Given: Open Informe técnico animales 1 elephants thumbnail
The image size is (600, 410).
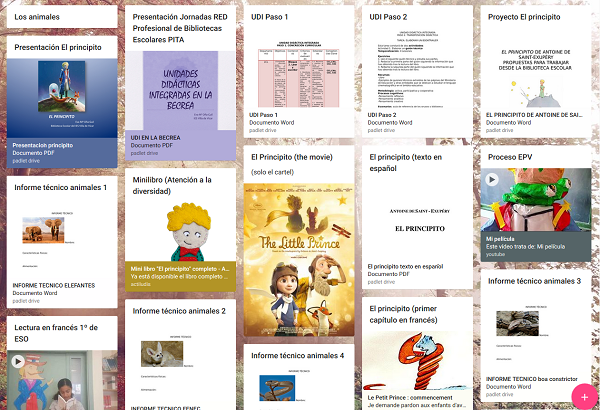Looking at the screenshot, I should point(62,239).
